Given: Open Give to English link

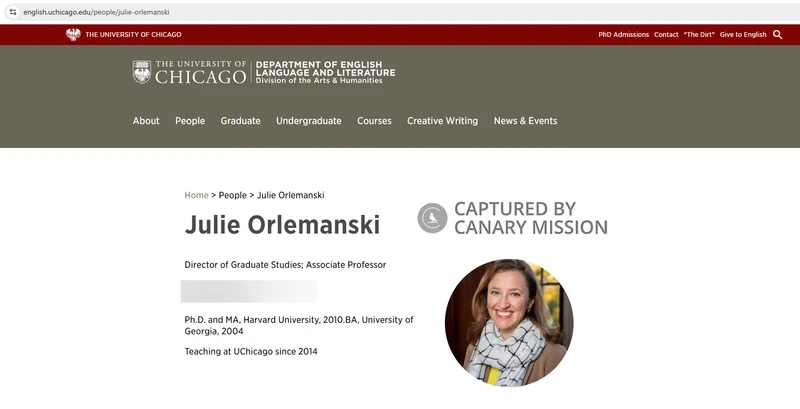Looking at the screenshot, I should pos(743,35).
